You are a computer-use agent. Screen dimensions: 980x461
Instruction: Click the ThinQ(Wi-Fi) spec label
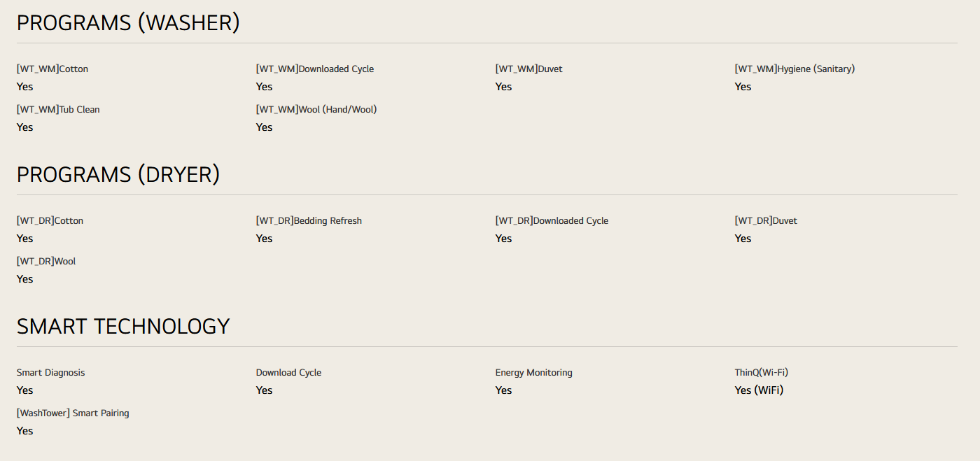pos(761,373)
